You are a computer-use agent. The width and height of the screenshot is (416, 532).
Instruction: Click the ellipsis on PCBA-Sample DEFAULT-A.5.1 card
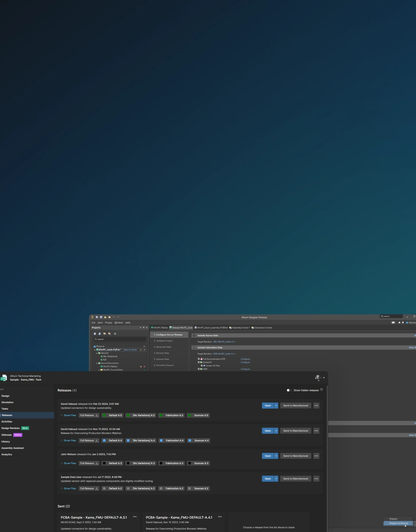[x=135, y=517]
